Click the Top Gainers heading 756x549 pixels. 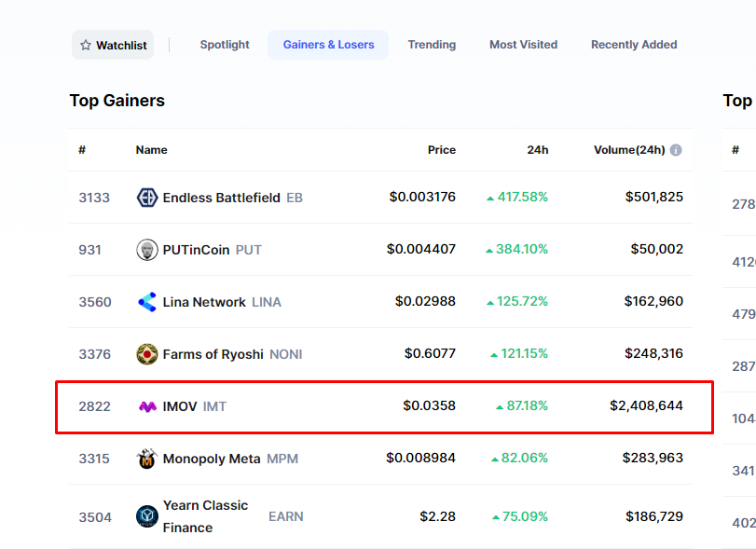pos(117,101)
